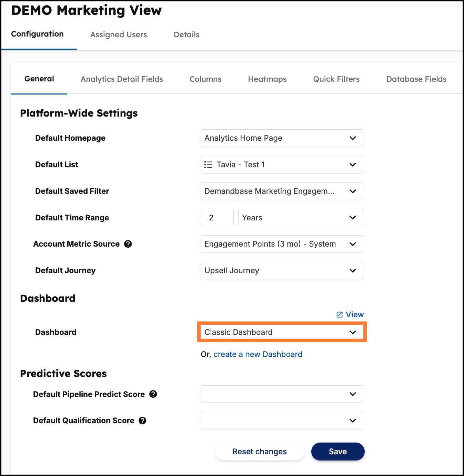Open the Database Fields tab

click(416, 79)
